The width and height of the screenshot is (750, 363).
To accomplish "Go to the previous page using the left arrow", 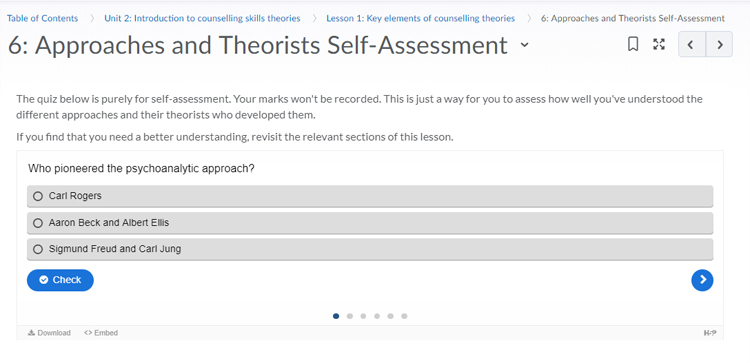I will tap(692, 44).
